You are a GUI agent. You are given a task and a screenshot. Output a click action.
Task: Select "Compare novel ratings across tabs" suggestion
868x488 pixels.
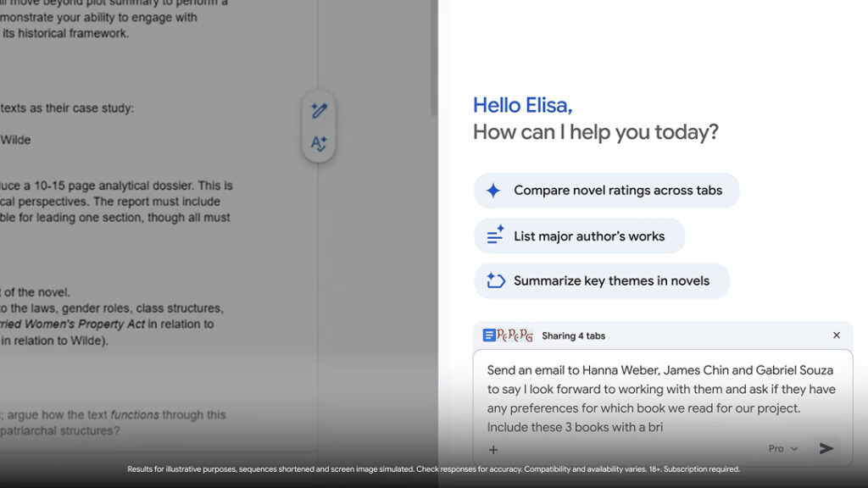tap(617, 191)
